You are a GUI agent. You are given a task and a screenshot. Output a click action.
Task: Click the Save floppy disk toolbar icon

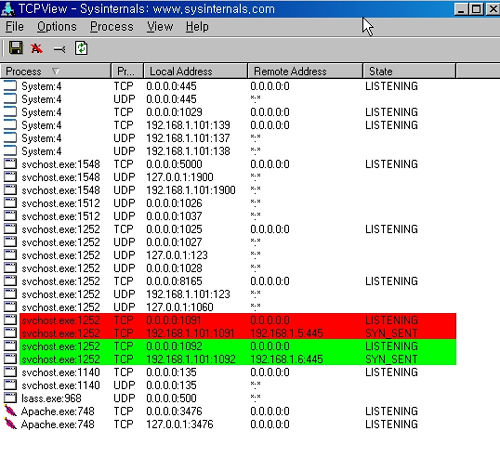click(16, 48)
